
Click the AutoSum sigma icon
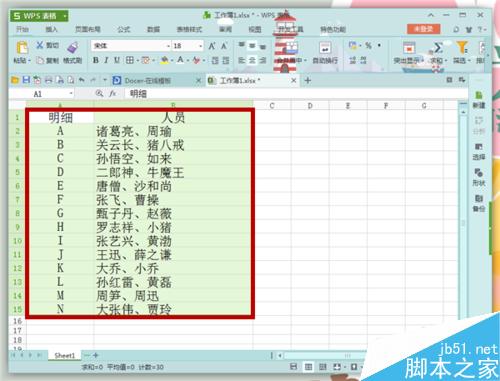tap(438, 48)
